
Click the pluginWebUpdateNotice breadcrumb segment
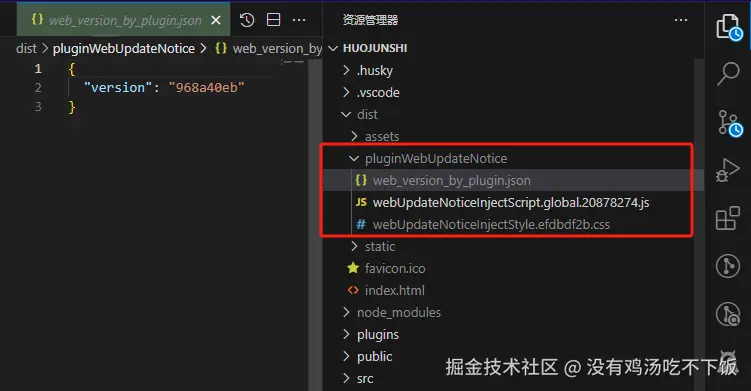tap(124, 48)
